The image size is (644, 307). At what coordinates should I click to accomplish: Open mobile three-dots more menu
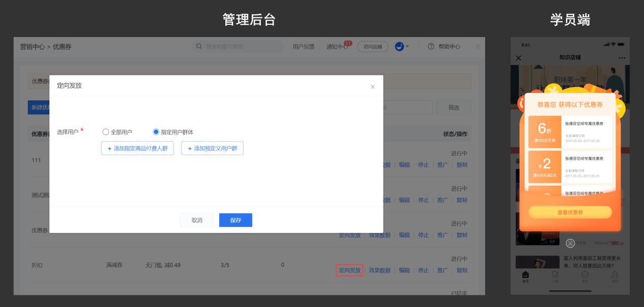[622, 58]
